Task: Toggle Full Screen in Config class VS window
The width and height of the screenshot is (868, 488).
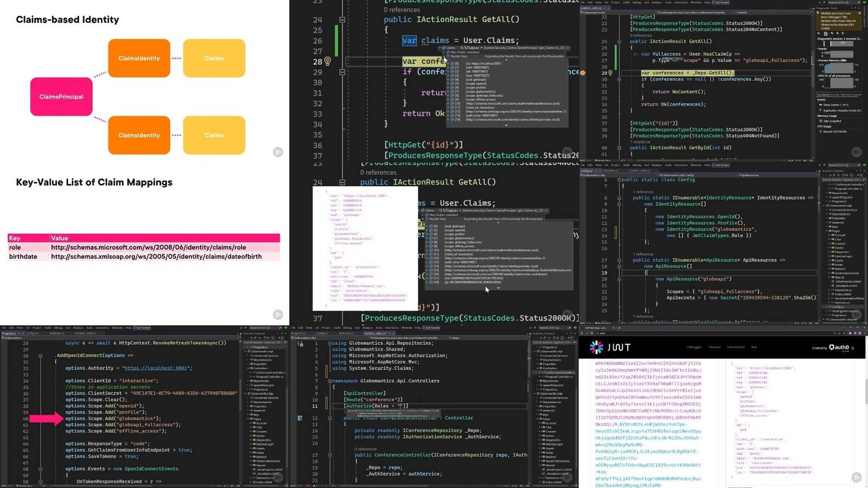Action: [722, 165]
